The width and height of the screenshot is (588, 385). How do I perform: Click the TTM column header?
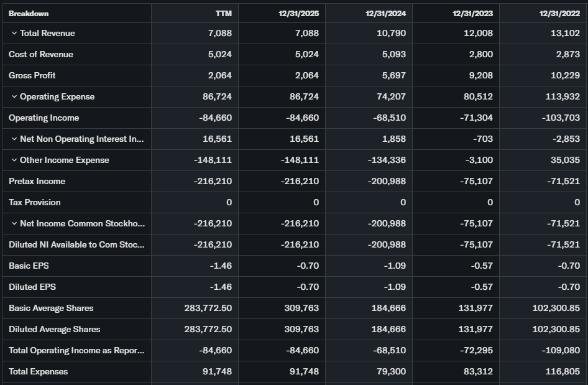[x=223, y=13]
